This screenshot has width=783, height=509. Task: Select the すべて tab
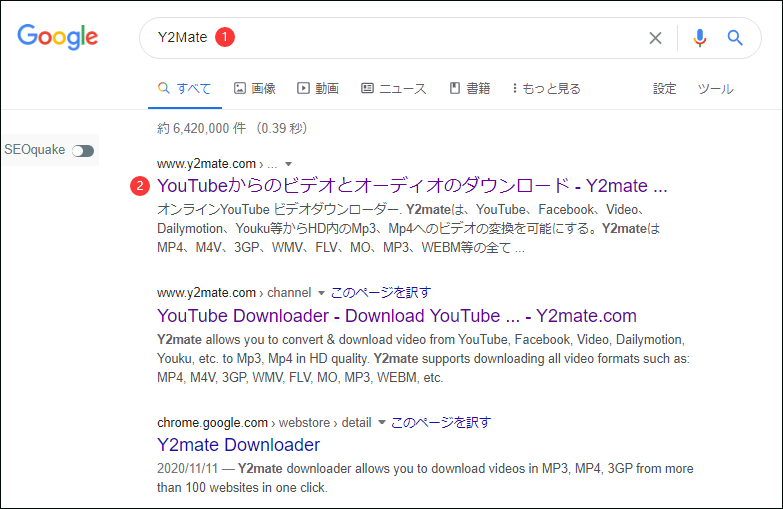pyautogui.click(x=185, y=89)
